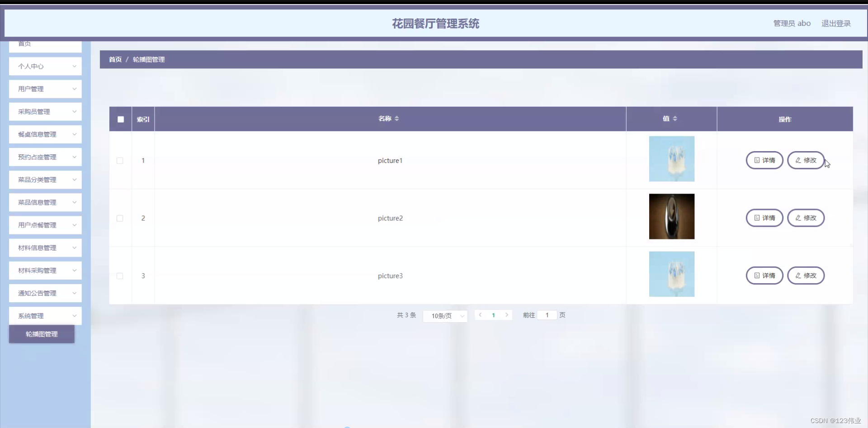The height and width of the screenshot is (428, 868).
Task: Expand the 个人中心 sidebar menu
Action: tap(45, 66)
